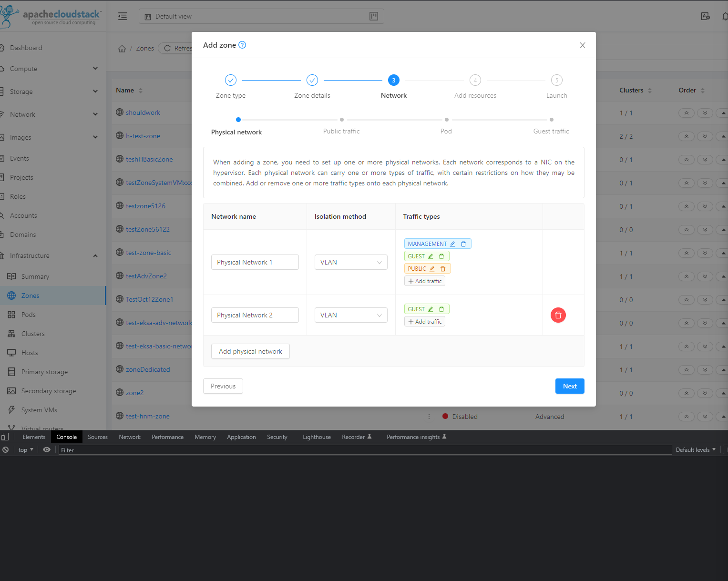Open Default levels dropdown in console
Screen dimensions: 728x581
696,450
